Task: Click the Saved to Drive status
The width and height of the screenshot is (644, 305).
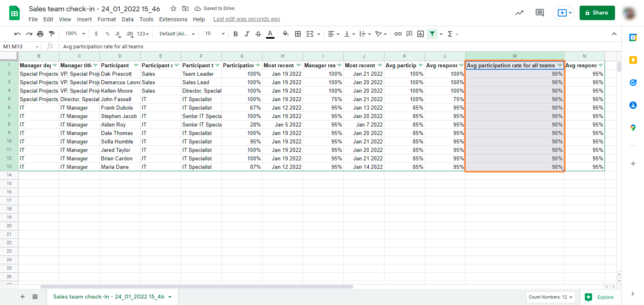Action: 215,8
